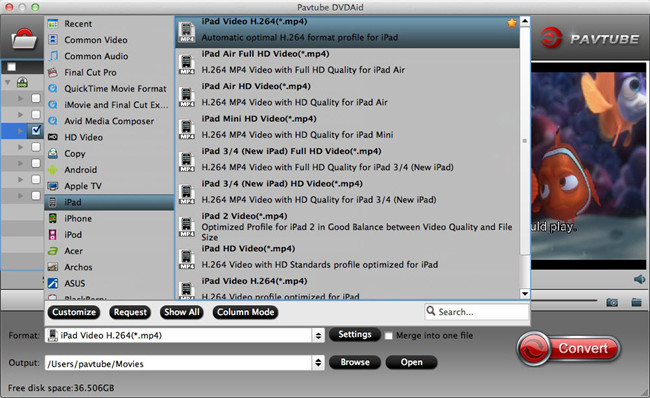
Task: Click the Final Cut Pro clapper icon
Action: pyautogui.click(x=53, y=72)
